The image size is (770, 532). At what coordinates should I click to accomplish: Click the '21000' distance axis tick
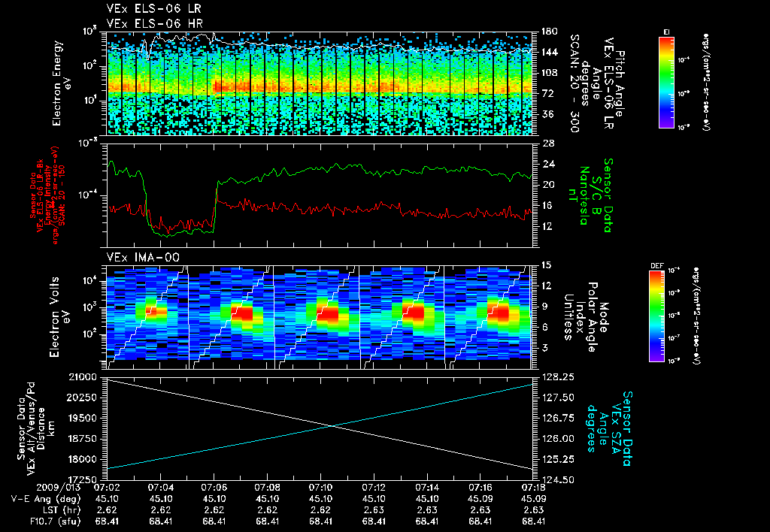[x=83, y=377]
